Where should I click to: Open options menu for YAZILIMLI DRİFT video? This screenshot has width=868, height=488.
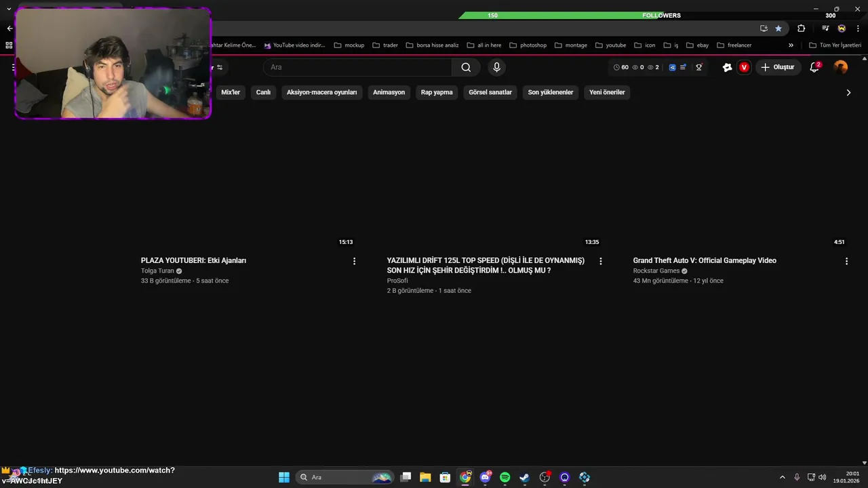[x=600, y=261]
